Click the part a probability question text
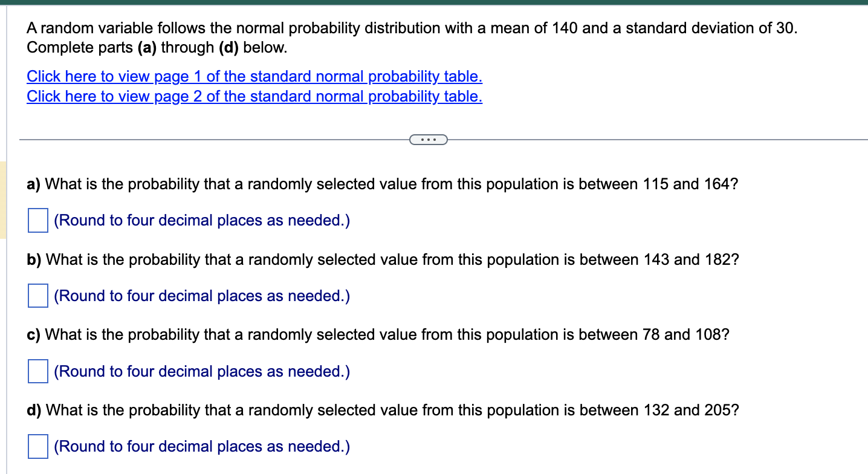 (x=381, y=184)
